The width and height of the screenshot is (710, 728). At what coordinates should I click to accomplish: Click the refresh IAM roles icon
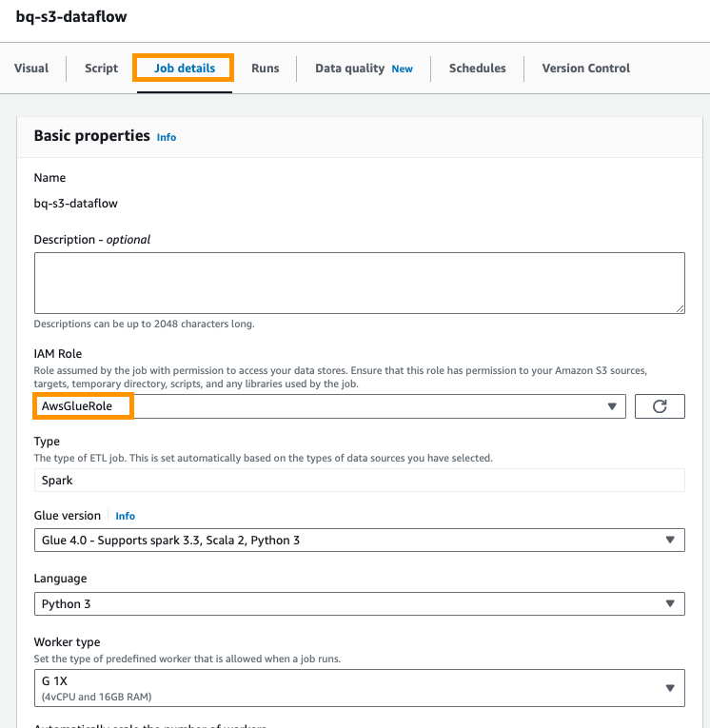point(660,406)
